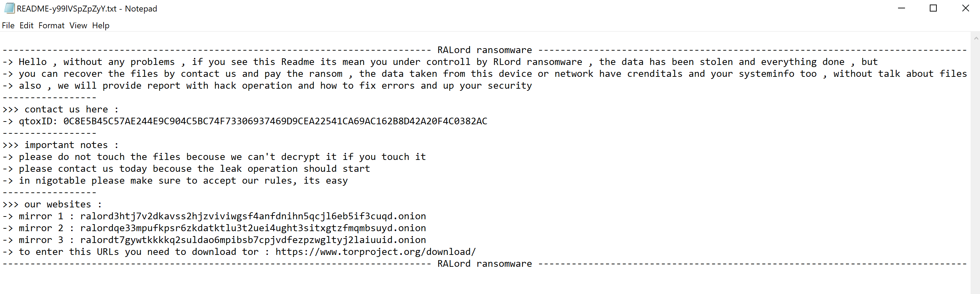Click the vertical scrollbar track

click(x=975, y=164)
